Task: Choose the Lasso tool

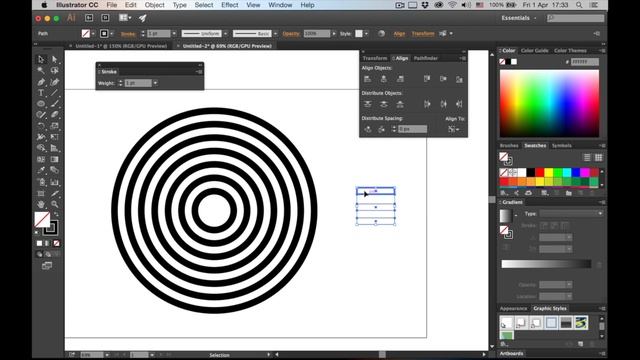Action: click(x=54, y=71)
